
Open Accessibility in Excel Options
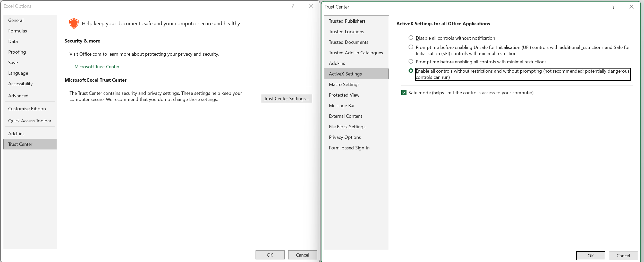click(x=30, y=84)
